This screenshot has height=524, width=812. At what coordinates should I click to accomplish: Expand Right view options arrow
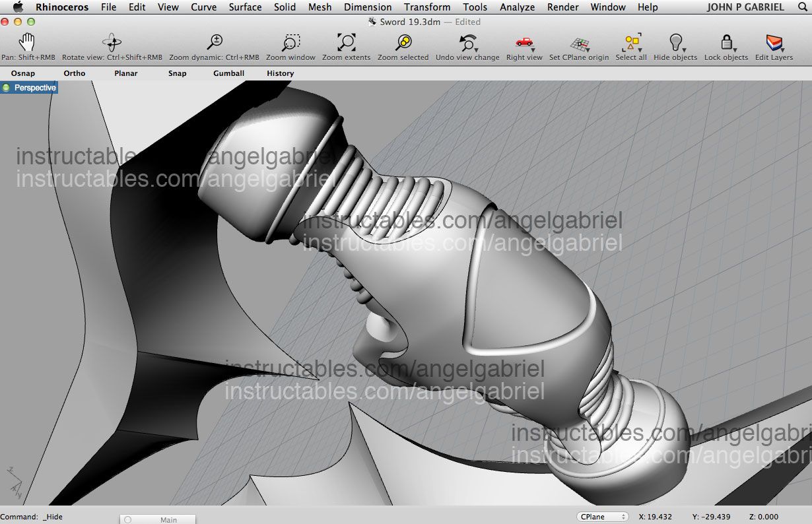[x=533, y=50]
